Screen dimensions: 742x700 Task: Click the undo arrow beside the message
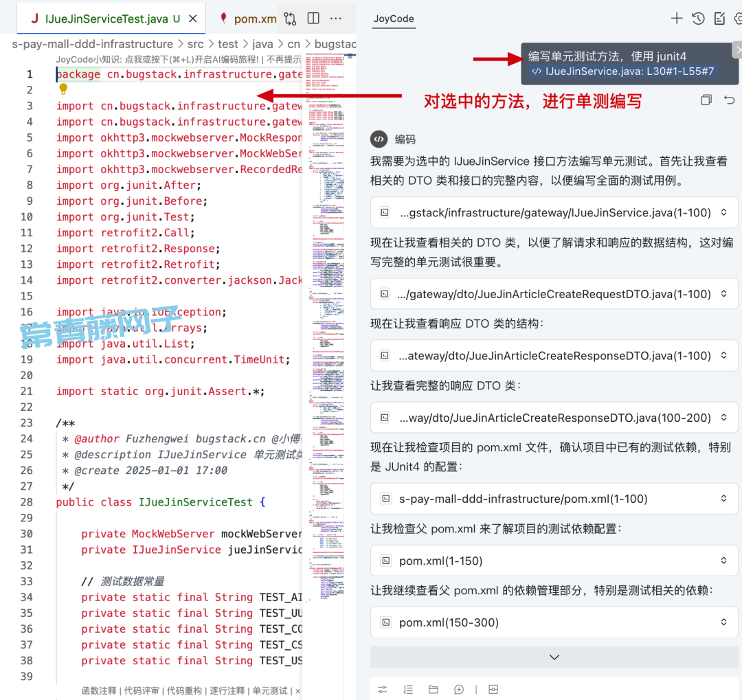(730, 100)
